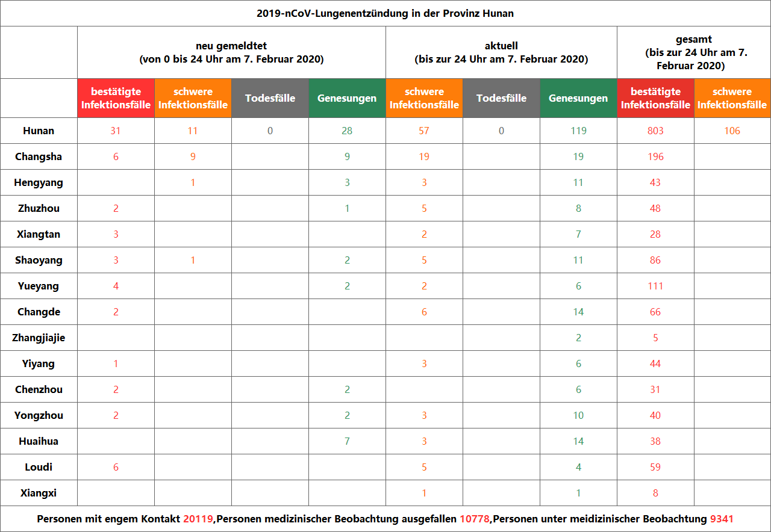Select the footer number 10778
Image resolution: width=771 pixels, height=532 pixels.
click(x=474, y=519)
